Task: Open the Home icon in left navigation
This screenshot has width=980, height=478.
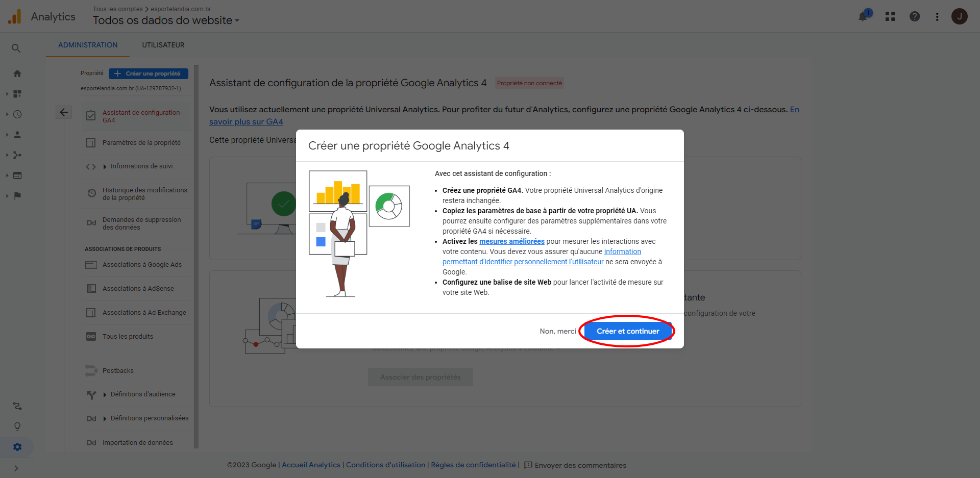Action: 17,73
